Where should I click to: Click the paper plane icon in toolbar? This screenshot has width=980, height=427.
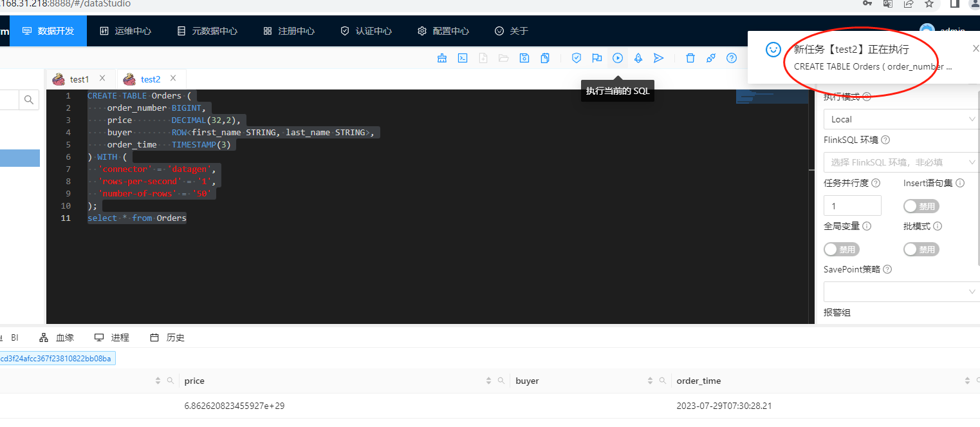coord(658,58)
